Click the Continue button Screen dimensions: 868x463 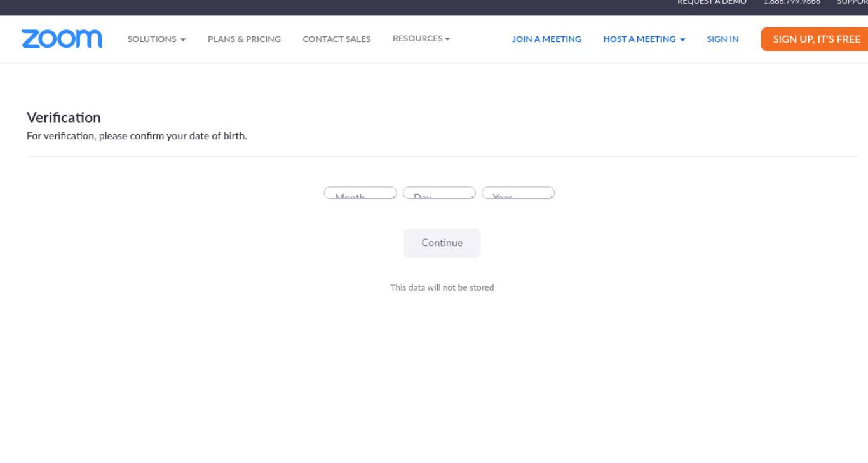(442, 243)
